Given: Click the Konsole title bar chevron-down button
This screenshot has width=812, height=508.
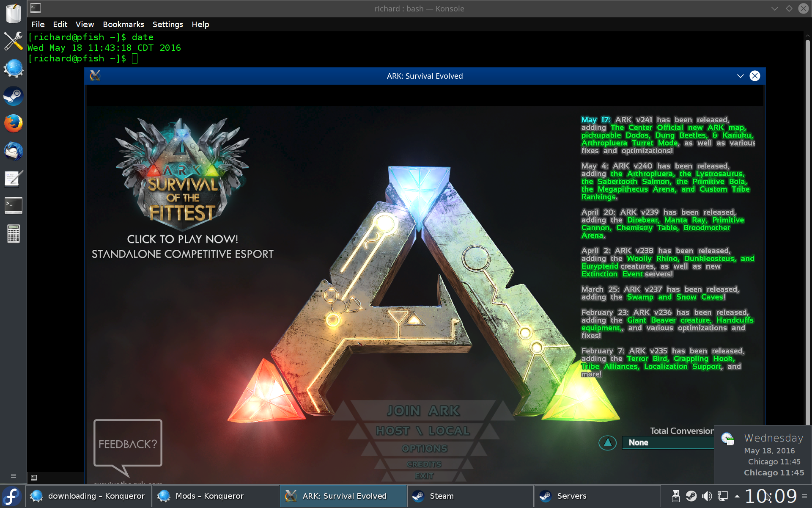Looking at the screenshot, I should (x=774, y=8).
